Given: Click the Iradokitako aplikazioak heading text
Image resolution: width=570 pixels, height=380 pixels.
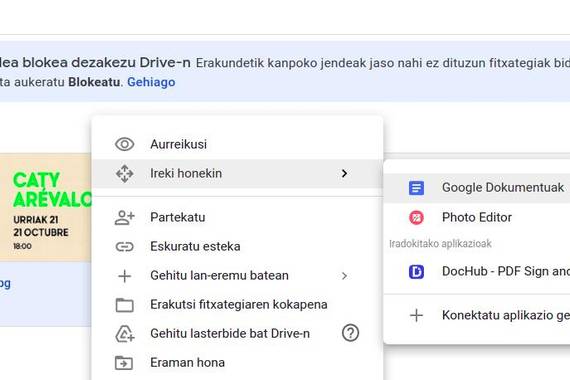Looking at the screenshot, I should [x=440, y=244].
